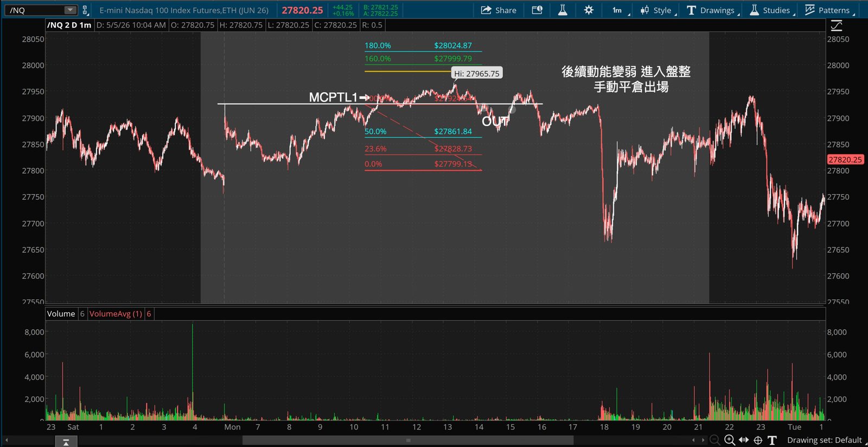Open the Drawings menu button
The height and width of the screenshot is (447, 868).
click(713, 10)
